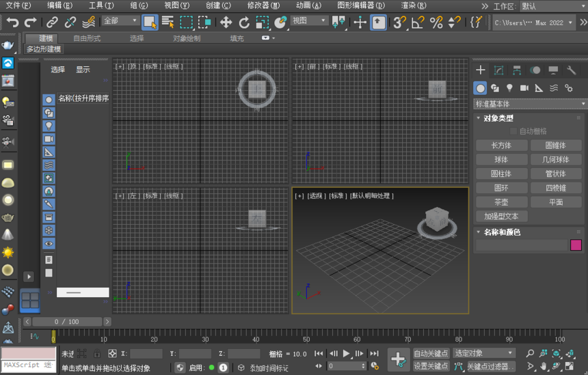This screenshot has width=588, height=375.
Task: Click the 加强型文本 button
Action: tap(501, 217)
